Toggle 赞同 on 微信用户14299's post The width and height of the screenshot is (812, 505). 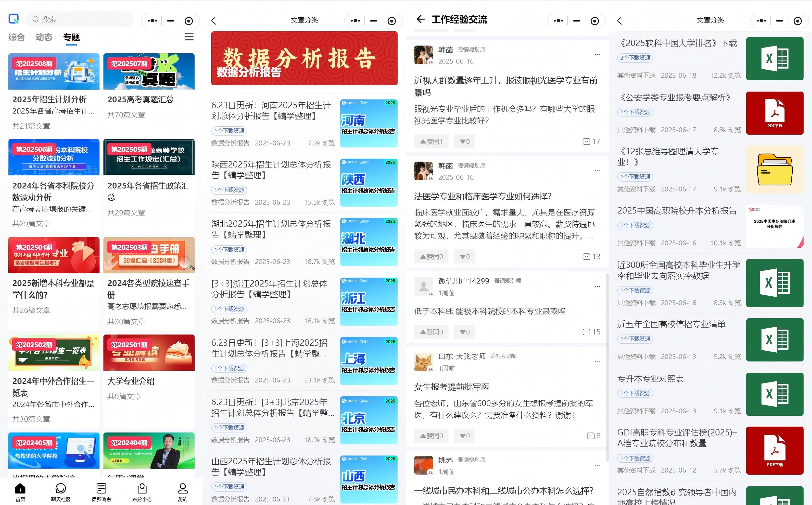pyautogui.click(x=431, y=332)
